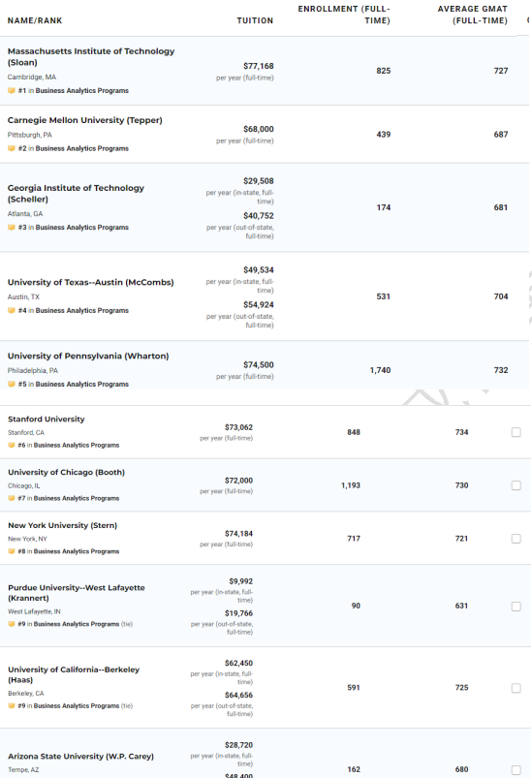Viewport: 532px width, 778px height.
Task: Click the ranking badge icon for Georgia Tech (Scheller)
Action: 12,228
